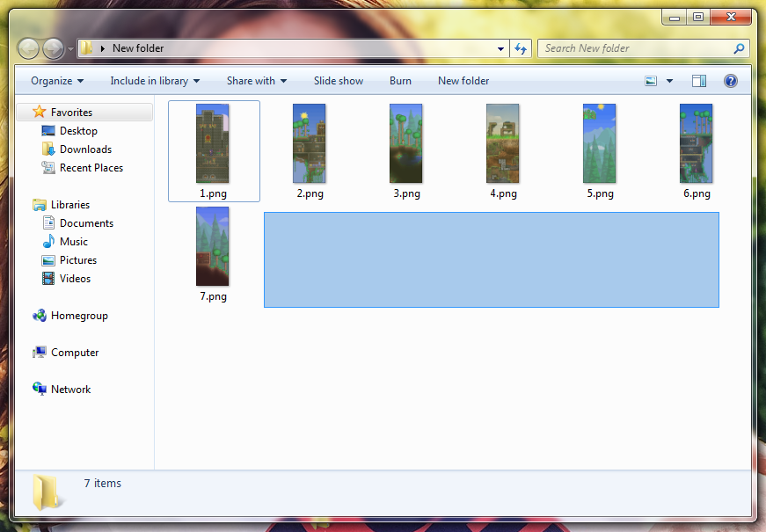Click the Downloads folder icon
The height and width of the screenshot is (532, 766).
[48, 149]
